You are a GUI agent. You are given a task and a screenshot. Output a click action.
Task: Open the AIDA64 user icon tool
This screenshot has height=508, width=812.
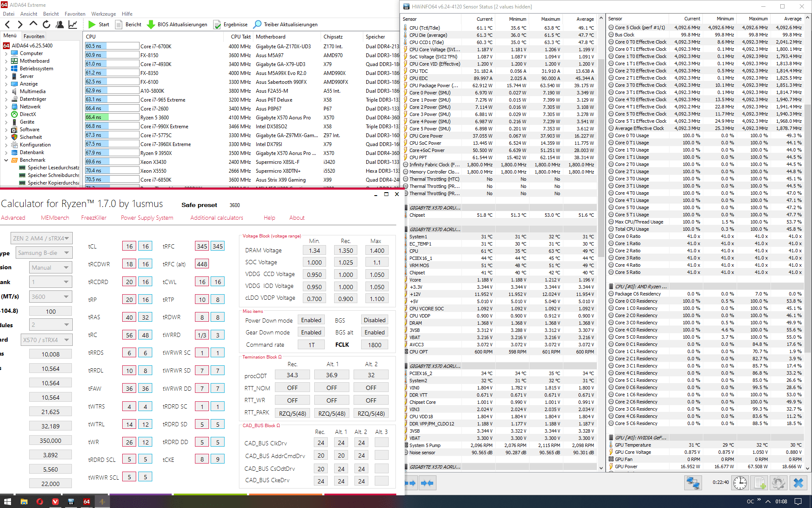coord(60,25)
